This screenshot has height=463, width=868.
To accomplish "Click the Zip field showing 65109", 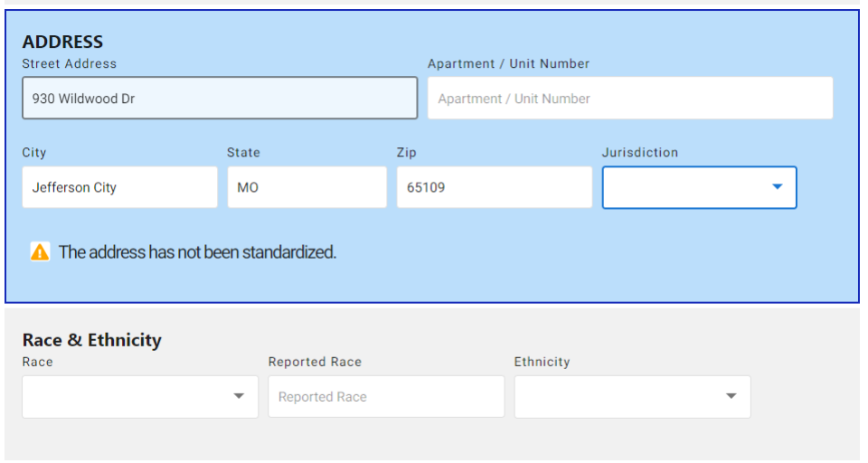I will 495,187.
